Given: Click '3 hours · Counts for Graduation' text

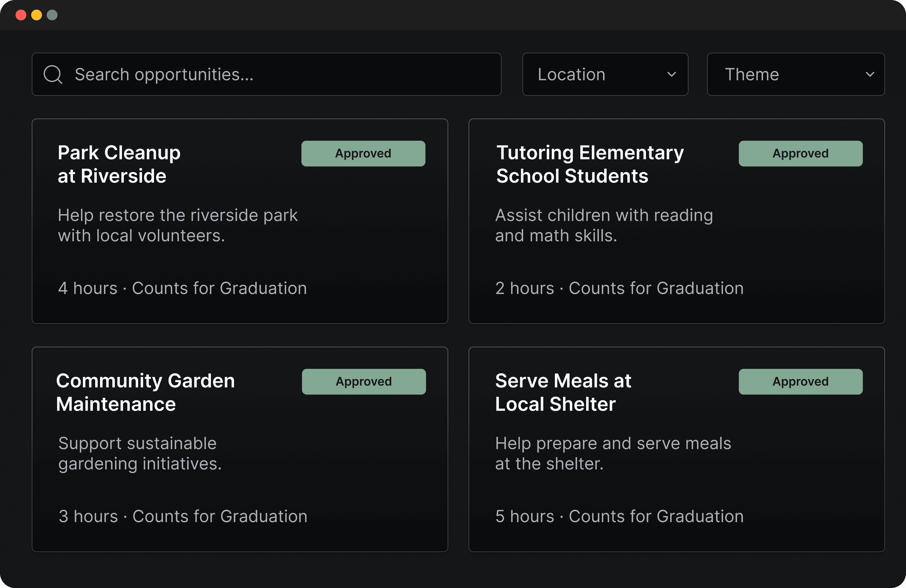Looking at the screenshot, I should point(183,516).
